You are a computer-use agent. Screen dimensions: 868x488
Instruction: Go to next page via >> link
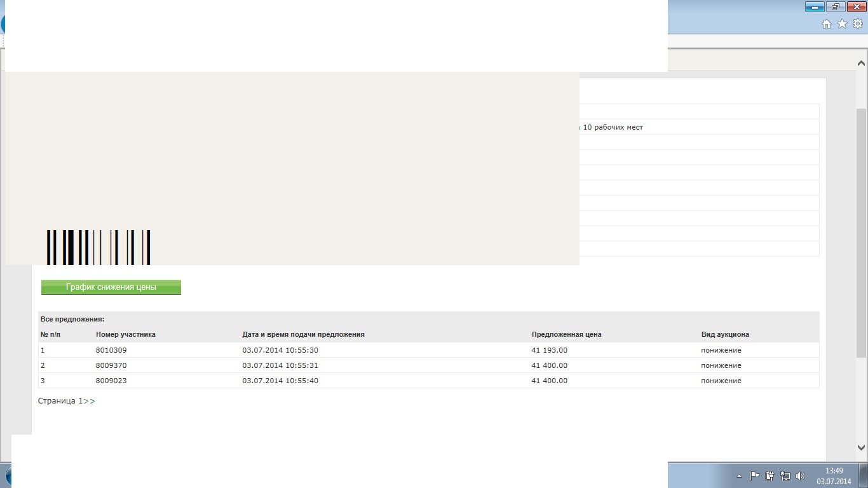pyautogui.click(x=89, y=401)
